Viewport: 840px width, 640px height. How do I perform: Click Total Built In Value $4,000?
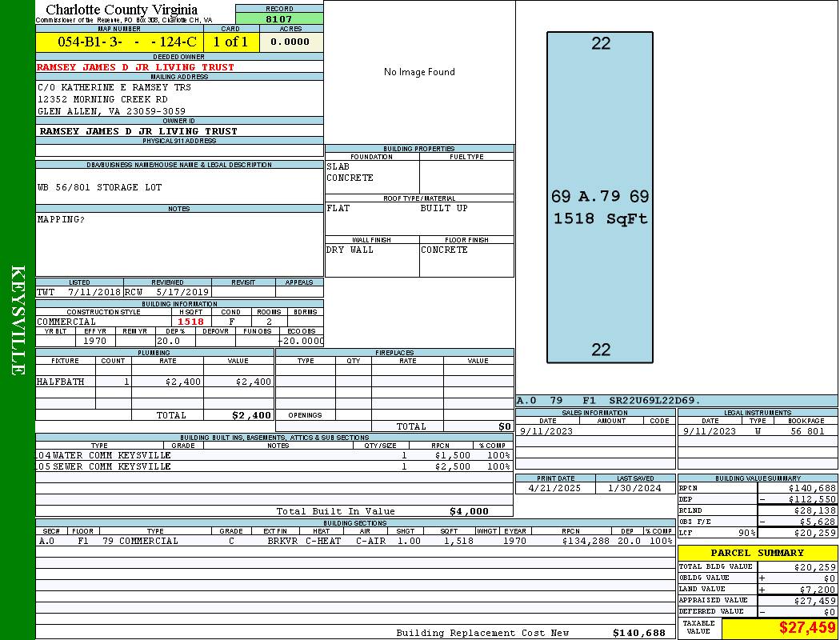470,511
